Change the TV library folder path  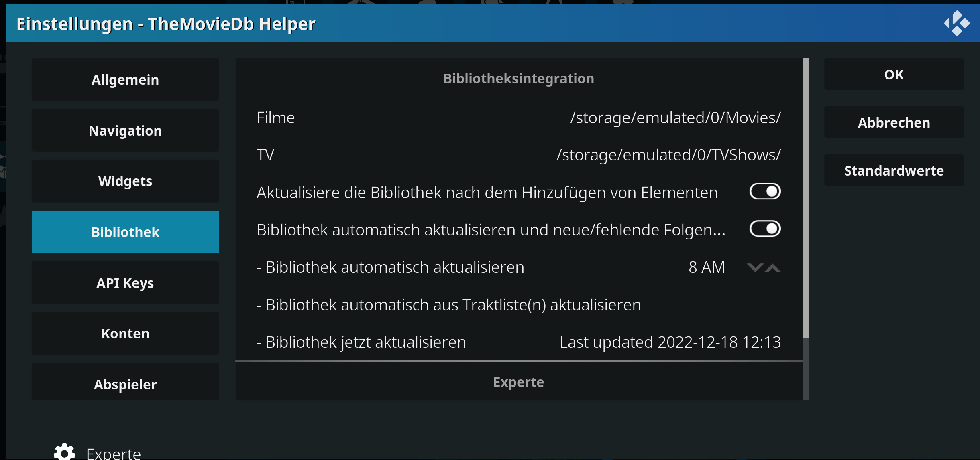(x=519, y=155)
